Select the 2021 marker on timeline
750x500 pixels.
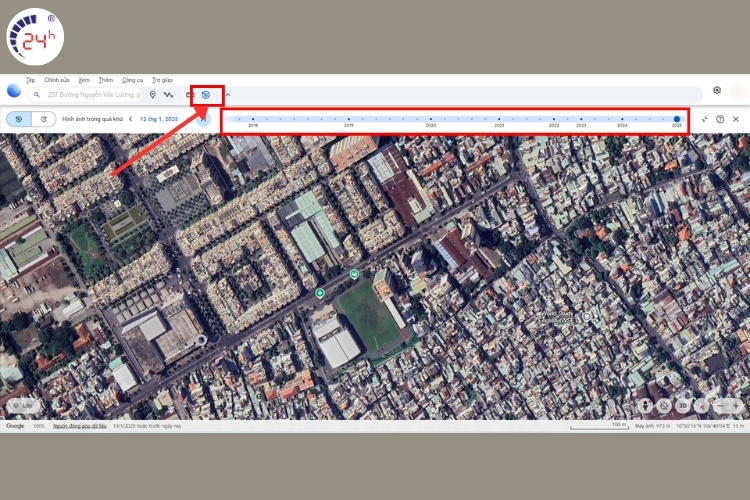click(x=499, y=119)
